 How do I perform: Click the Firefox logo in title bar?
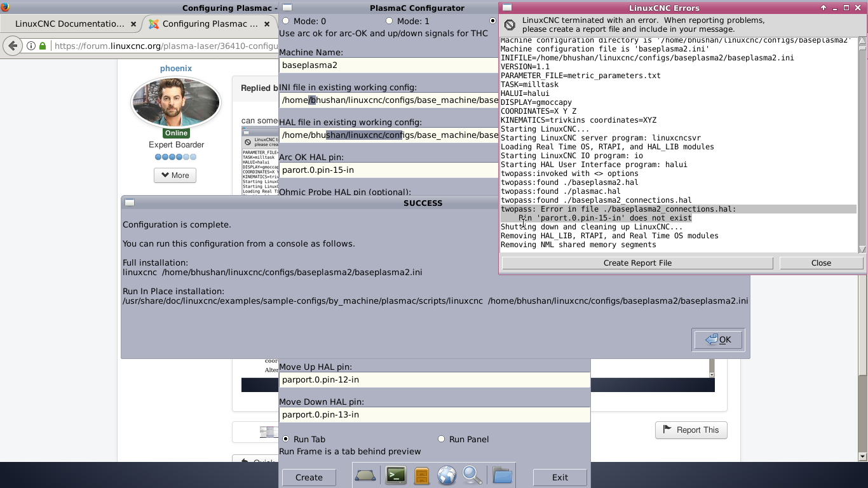(x=5, y=7)
